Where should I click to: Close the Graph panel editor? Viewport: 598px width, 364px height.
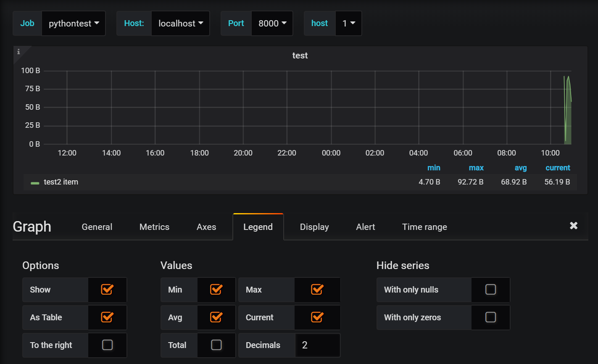tap(574, 226)
